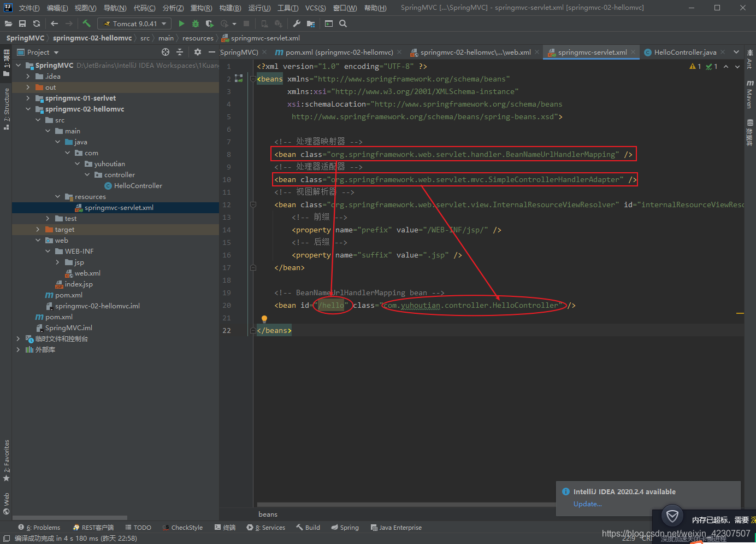Locate opened file with the crosshair icon
Viewport: 756px width, 544px height.
(x=166, y=52)
